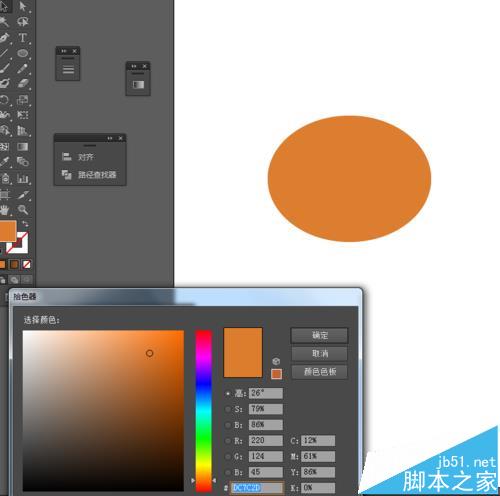Click the hex field showing DC7C2D
500x496 pixels.
257,488
